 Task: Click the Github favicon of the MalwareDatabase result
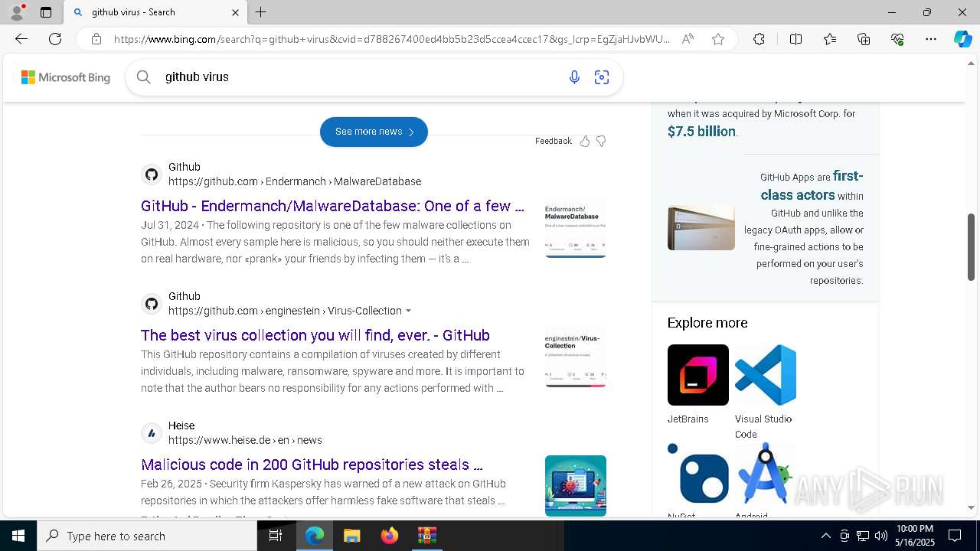[152, 174]
